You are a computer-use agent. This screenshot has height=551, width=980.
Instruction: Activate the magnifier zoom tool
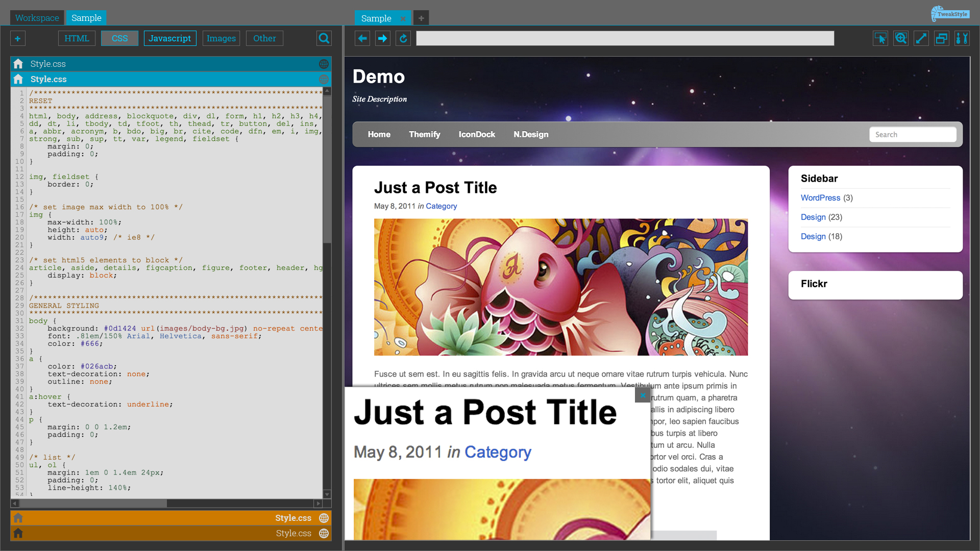(900, 38)
